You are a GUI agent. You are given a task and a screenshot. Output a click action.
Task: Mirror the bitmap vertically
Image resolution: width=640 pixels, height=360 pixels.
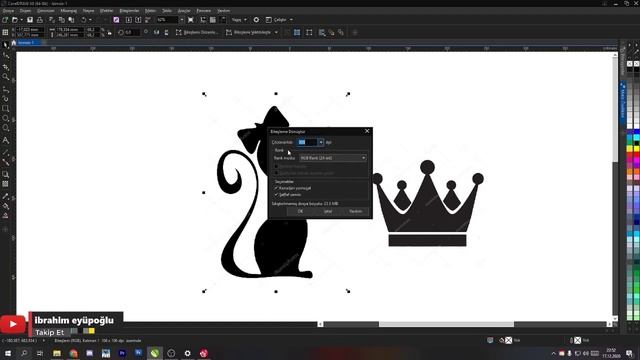tap(166, 32)
